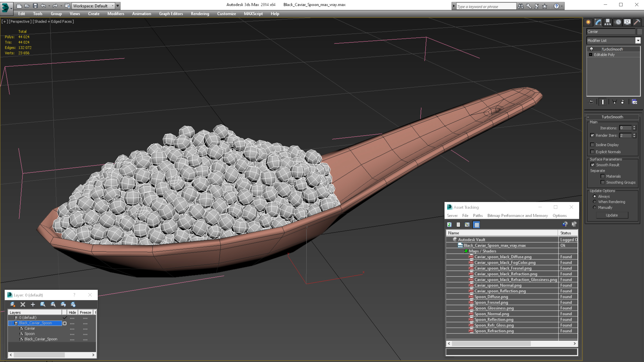Open the Display command panel tab
The image size is (644, 362).
627,22
